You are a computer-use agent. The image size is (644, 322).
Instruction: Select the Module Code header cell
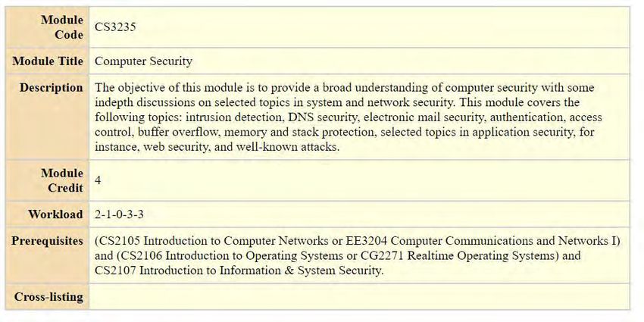click(x=47, y=27)
